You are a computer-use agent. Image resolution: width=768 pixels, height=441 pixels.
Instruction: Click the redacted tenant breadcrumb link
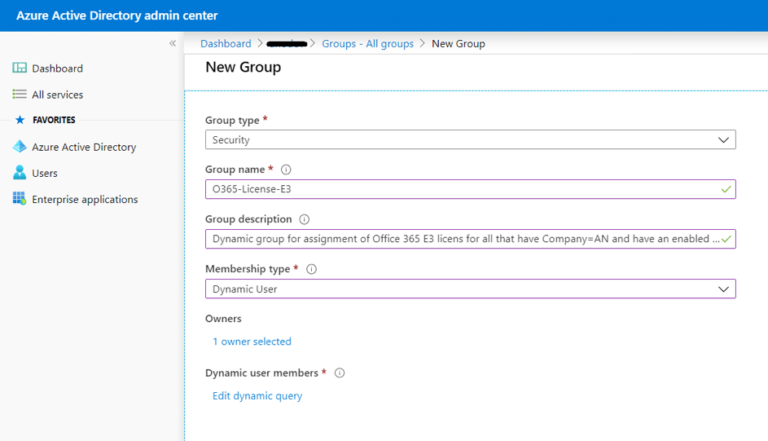pyautogui.click(x=287, y=44)
